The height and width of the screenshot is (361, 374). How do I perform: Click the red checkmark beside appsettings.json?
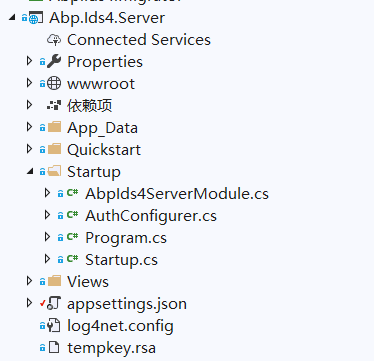pyautogui.click(x=42, y=303)
